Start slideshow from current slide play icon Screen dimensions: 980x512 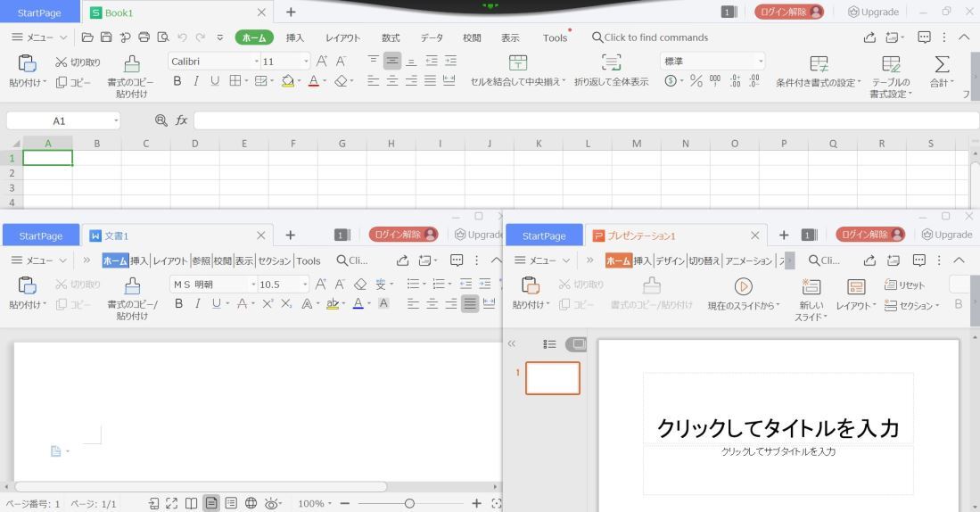click(743, 285)
